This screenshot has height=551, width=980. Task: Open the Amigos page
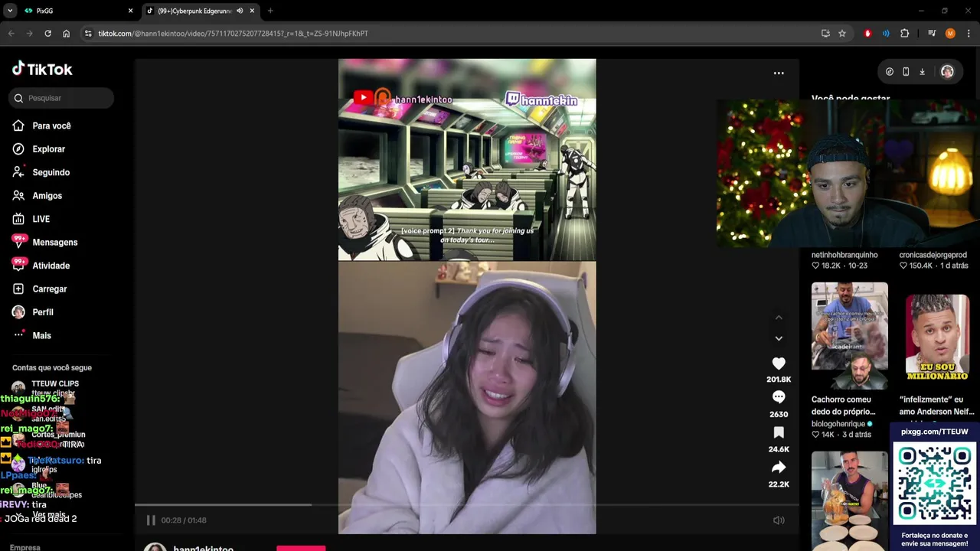(x=47, y=196)
